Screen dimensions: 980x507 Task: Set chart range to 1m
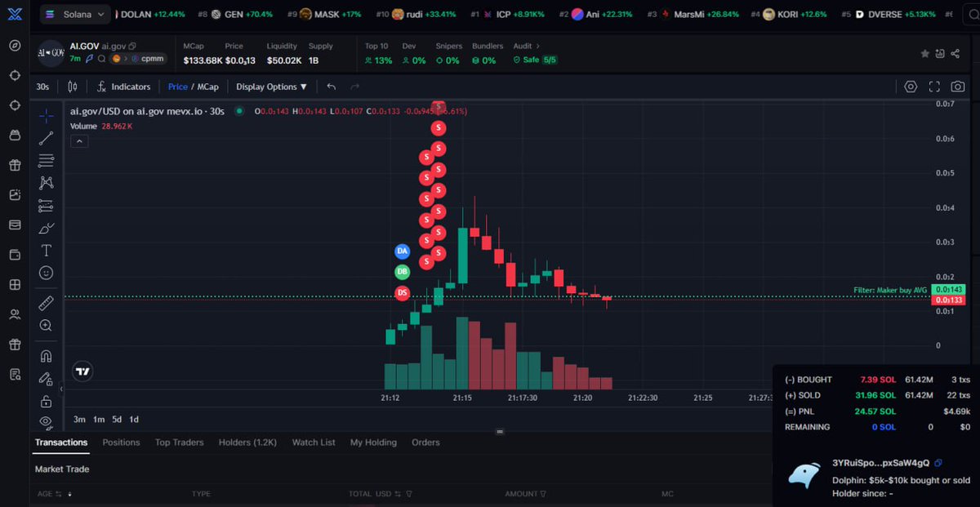pos(98,420)
